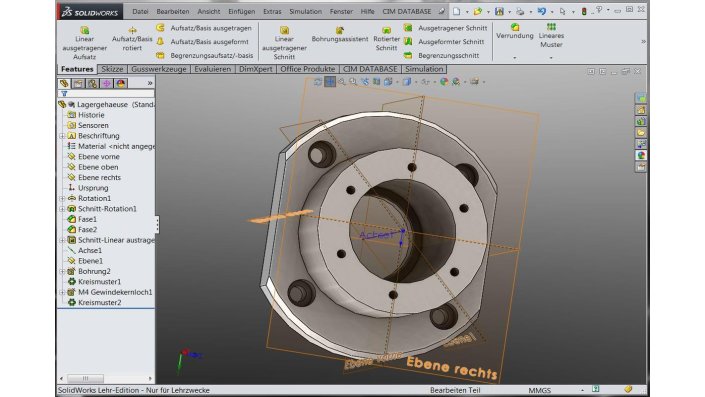Click Lineares Muster tool
Image resolution: width=705 pixels, height=397 pixels.
pyautogui.click(x=551, y=36)
